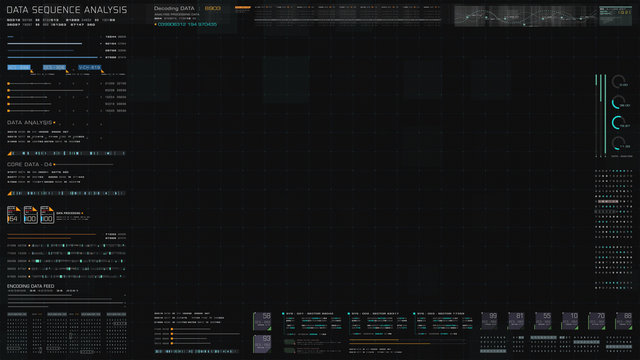Click the topmost grey circular gauge

[618, 82]
